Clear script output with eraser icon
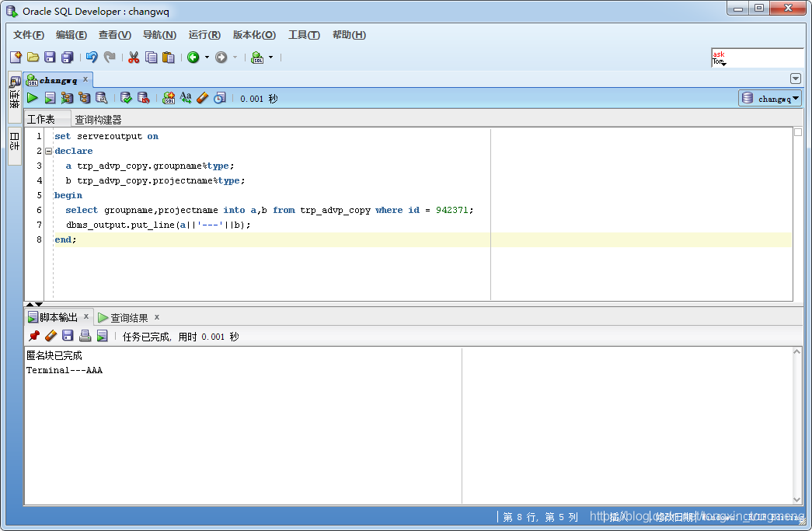This screenshot has height=531, width=812. (51, 336)
